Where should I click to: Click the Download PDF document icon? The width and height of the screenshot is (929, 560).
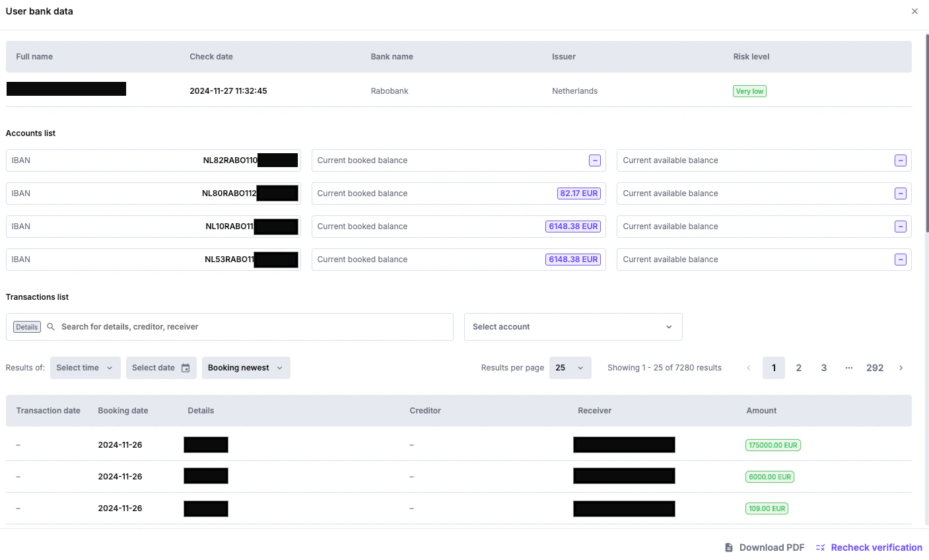[x=729, y=547]
